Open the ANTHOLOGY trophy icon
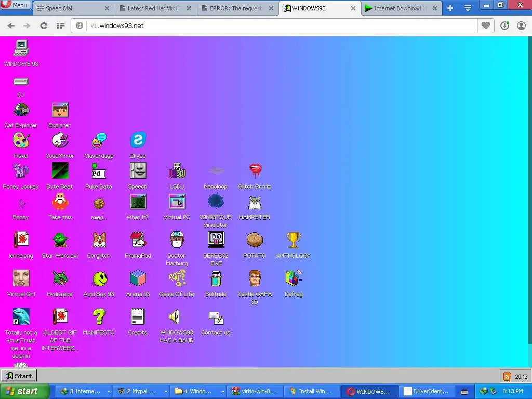 pyautogui.click(x=294, y=240)
